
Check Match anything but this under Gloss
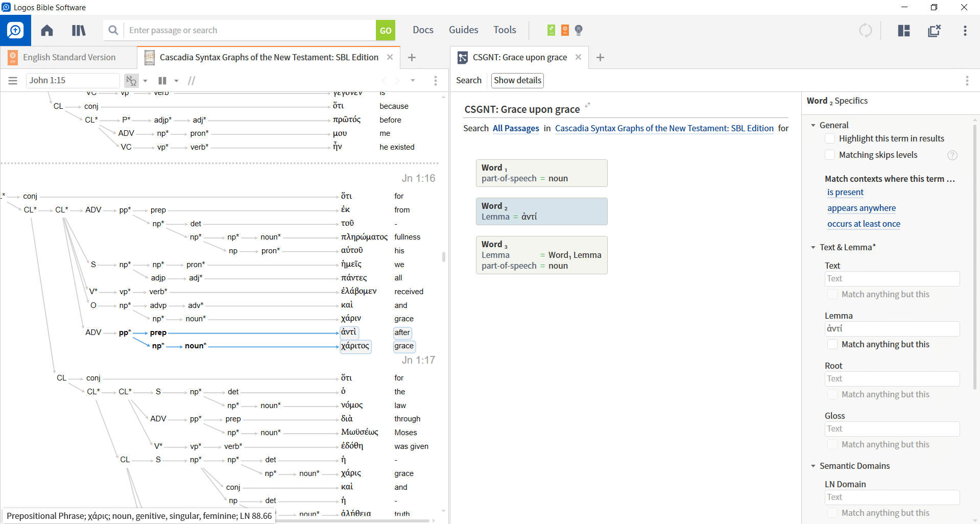[x=832, y=444]
